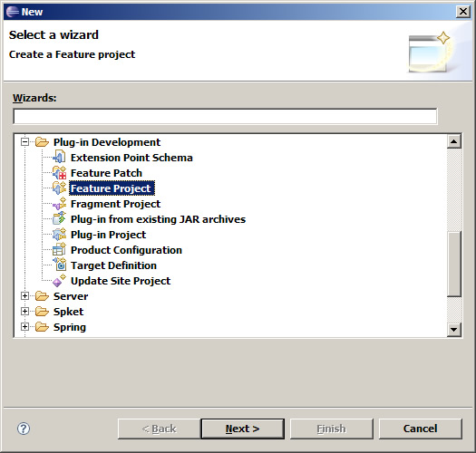The image size is (476, 453).
Task: Focus the Wizards filter text field
Action: coord(225,116)
